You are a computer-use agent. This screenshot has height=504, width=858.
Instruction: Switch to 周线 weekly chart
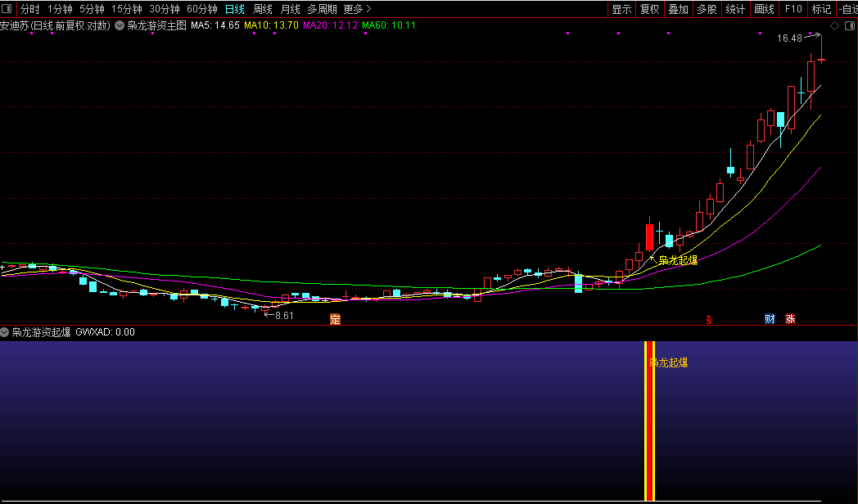263,9
